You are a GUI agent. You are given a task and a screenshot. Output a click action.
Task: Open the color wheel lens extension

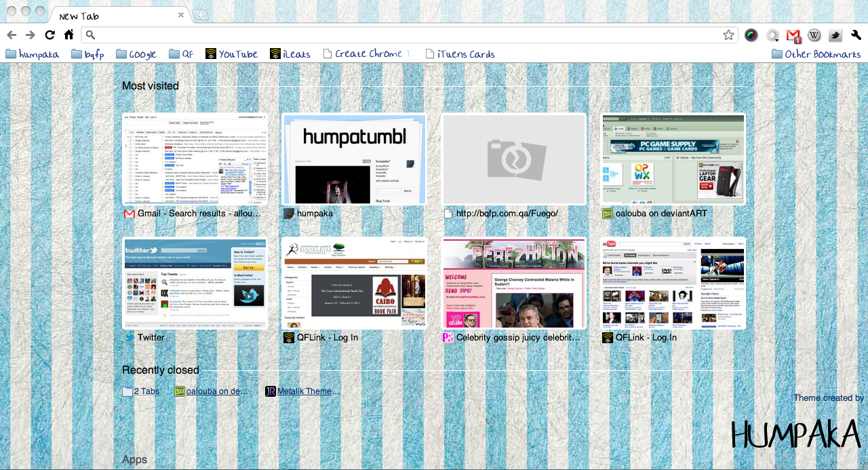tap(751, 35)
